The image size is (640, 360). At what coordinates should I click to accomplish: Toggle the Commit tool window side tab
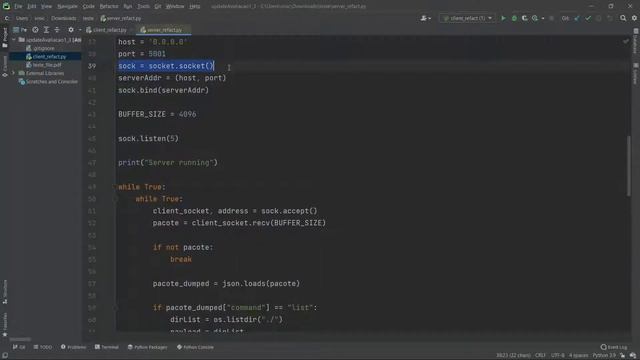pyautogui.click(x=5, y=67)
